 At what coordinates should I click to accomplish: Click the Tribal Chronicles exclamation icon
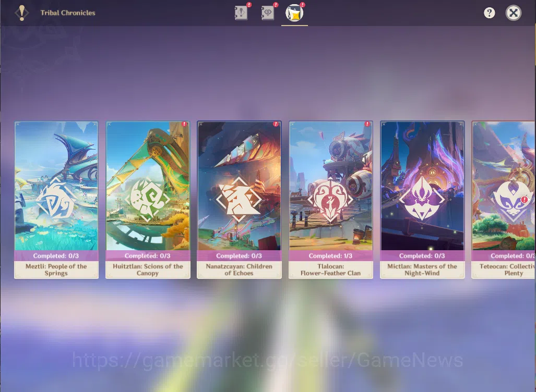(x=22, y=13)
